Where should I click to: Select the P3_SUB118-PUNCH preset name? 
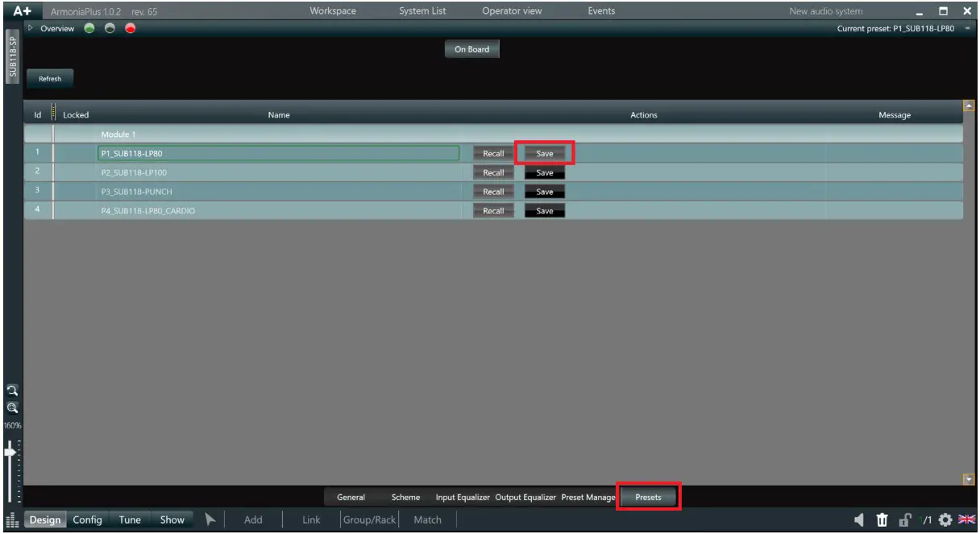136,192
